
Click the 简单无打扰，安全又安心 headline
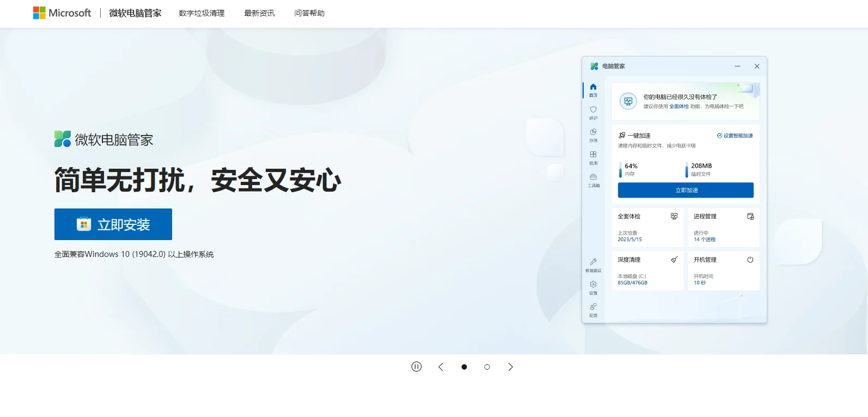198,180
